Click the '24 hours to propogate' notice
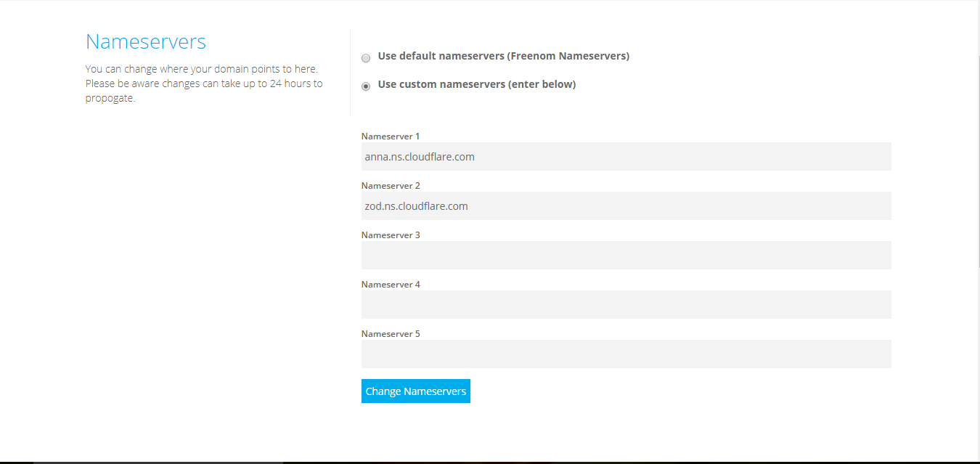Screen dimensions: 980x464 coord(204,91)
